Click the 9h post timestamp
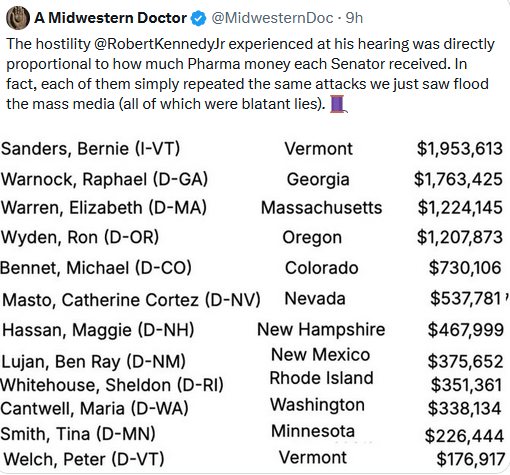This screenshot has height=475, width=510. 354,18
